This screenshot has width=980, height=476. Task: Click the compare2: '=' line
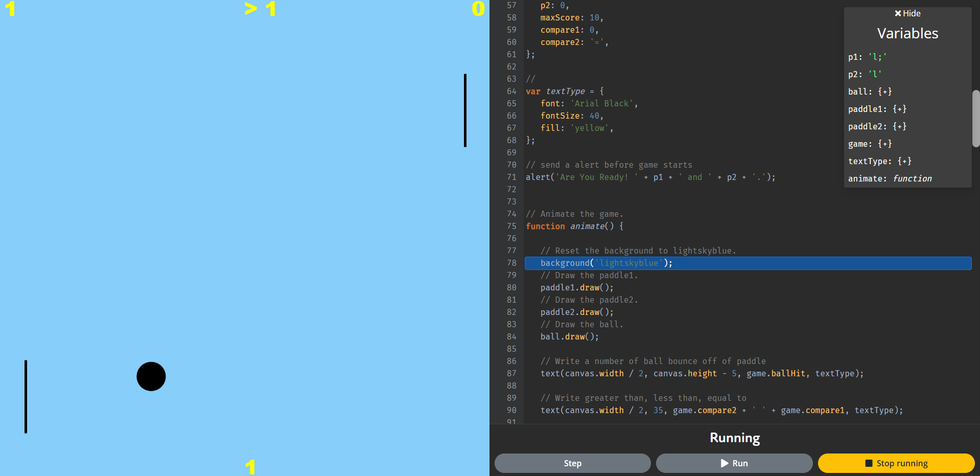[x=574, y=42]
